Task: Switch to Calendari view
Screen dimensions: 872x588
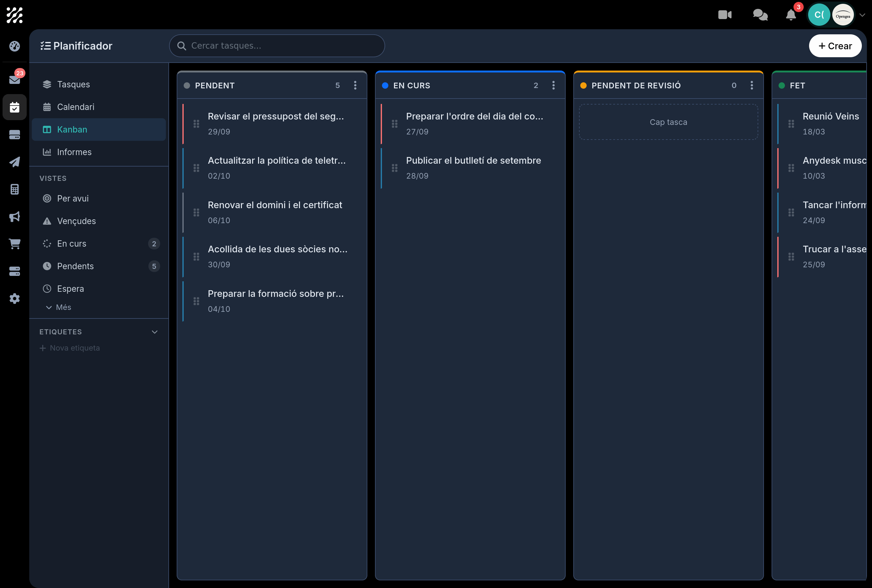Action: tap(99, 107)
